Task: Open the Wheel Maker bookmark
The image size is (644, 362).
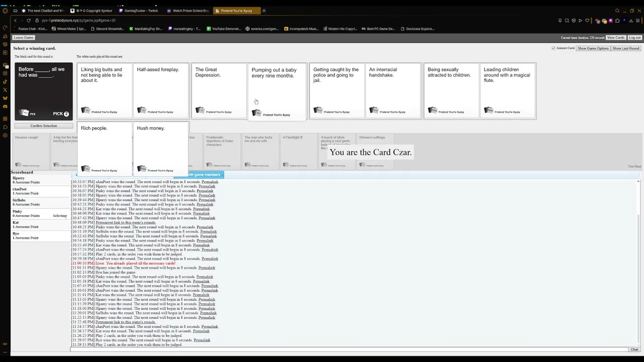Action: (x=69, y=29)
